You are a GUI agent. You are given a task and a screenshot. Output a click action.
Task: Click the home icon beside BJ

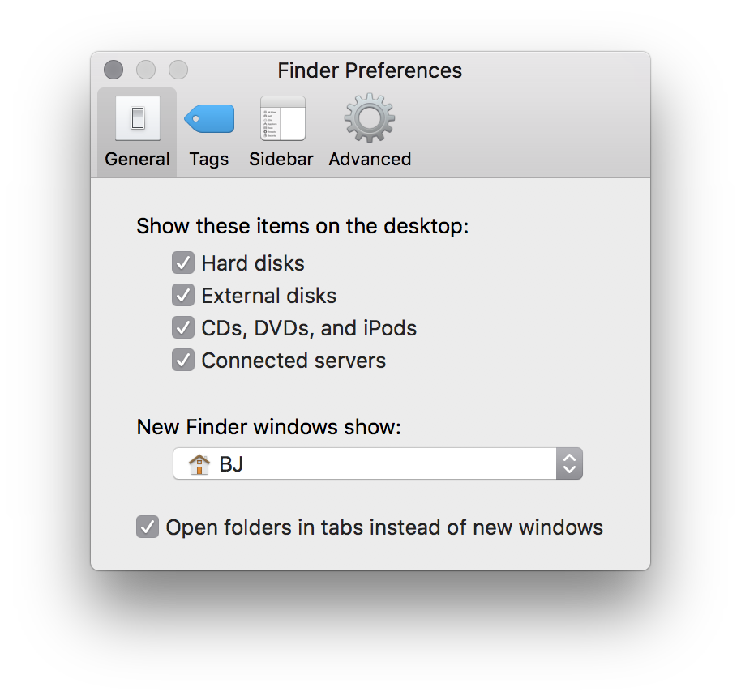(x=199, y=464)
